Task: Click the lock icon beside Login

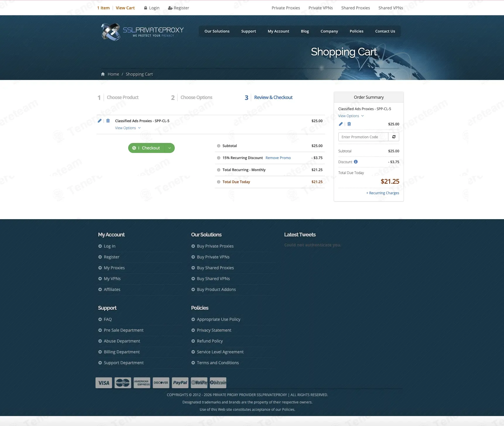Action: tap(145, 8)
